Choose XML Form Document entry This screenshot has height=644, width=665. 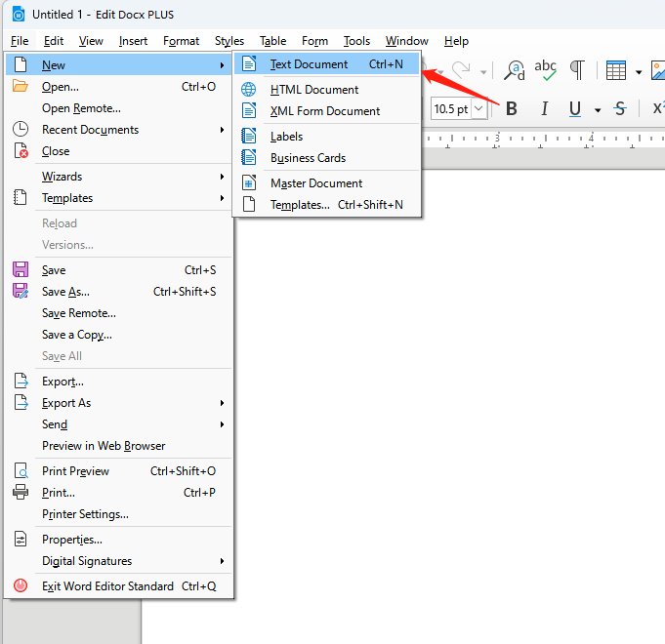click(326, 111)
